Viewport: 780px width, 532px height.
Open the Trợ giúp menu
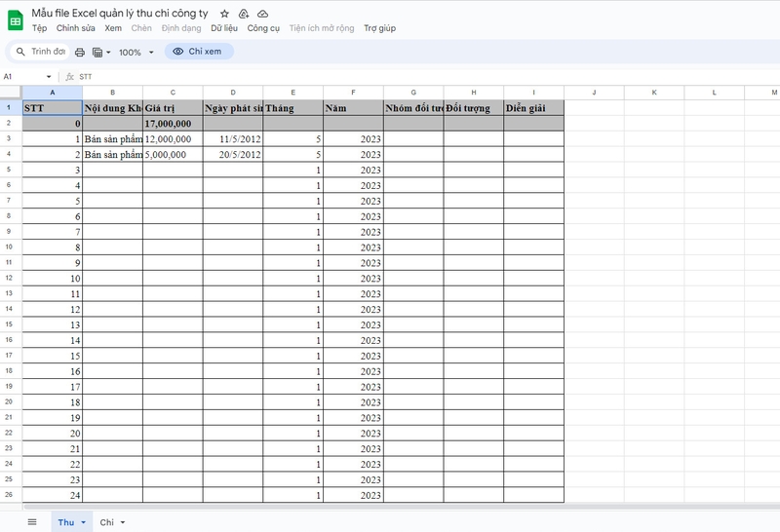[x=379, y=28]
